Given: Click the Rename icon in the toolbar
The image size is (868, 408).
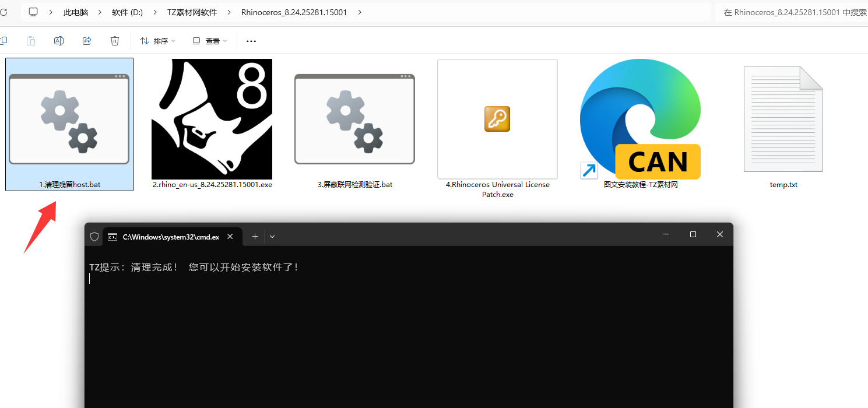Looking at the screenshot, I should click(58, 41).
